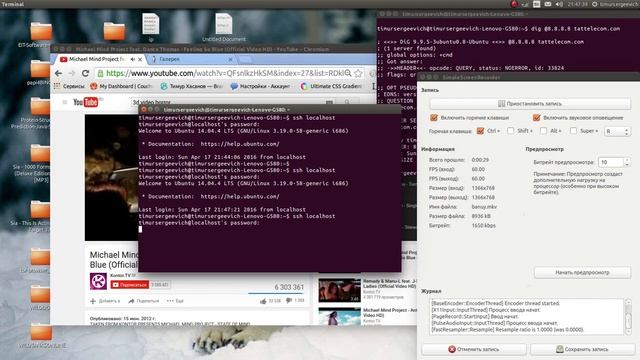Uncheck the Ctrl hotkey modifier
The height and width of the screenshot is (360, 640).
coord(480,131)
